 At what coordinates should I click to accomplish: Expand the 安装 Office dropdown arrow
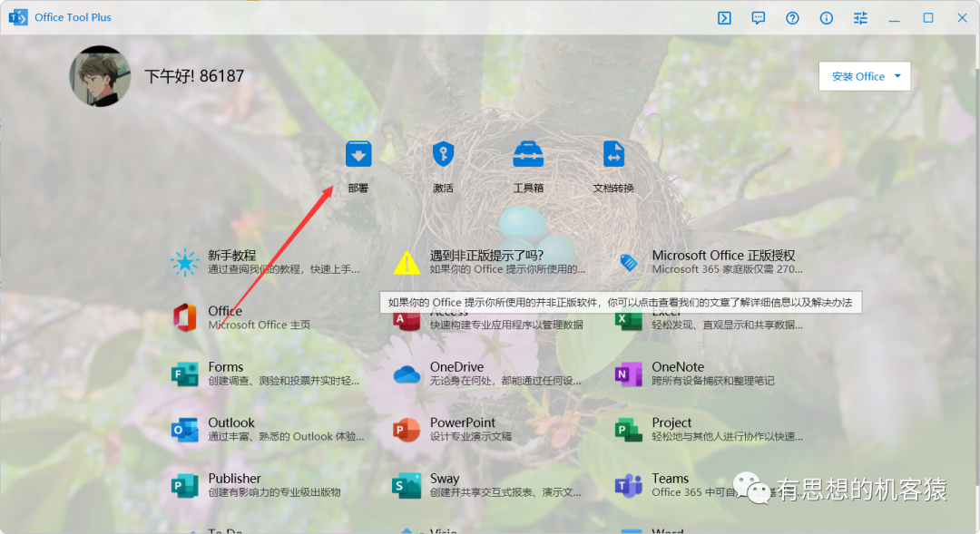tap(898, 76)
